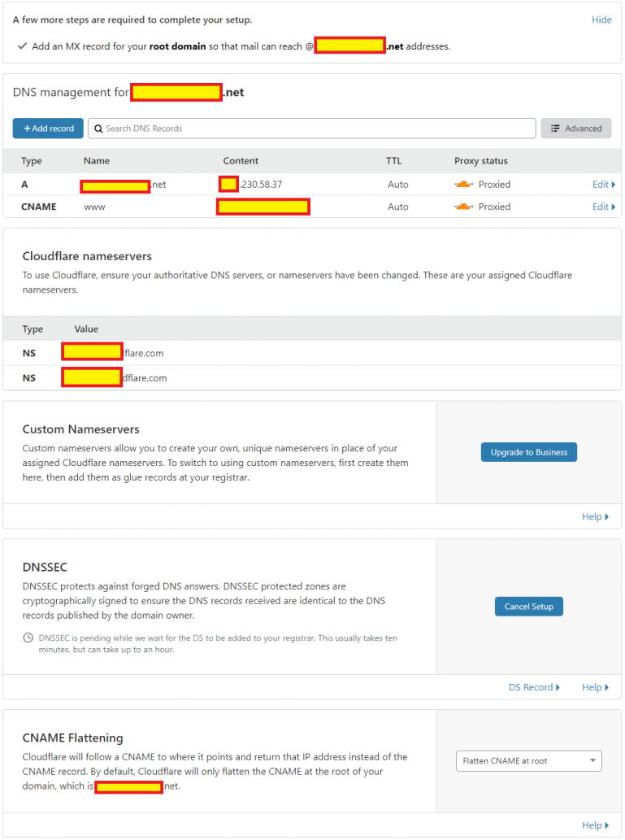Hide the setup steps notice
The height and width of the screenshot is (840, 625).
point(601,20)
